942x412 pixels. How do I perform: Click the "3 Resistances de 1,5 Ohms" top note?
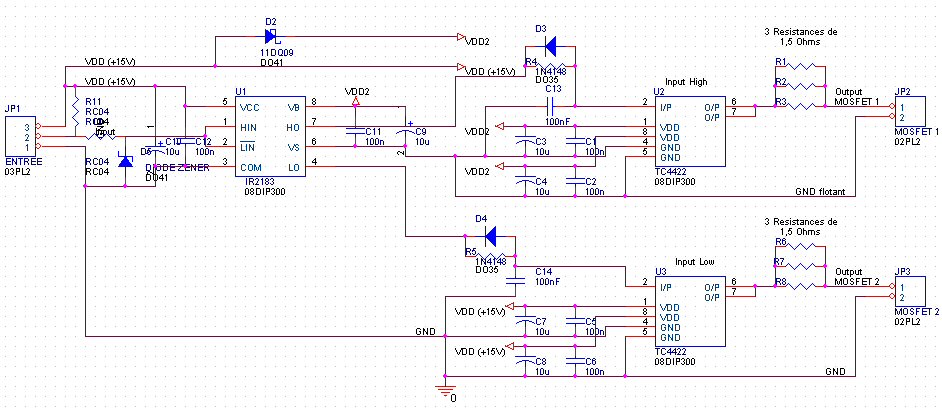799,36
